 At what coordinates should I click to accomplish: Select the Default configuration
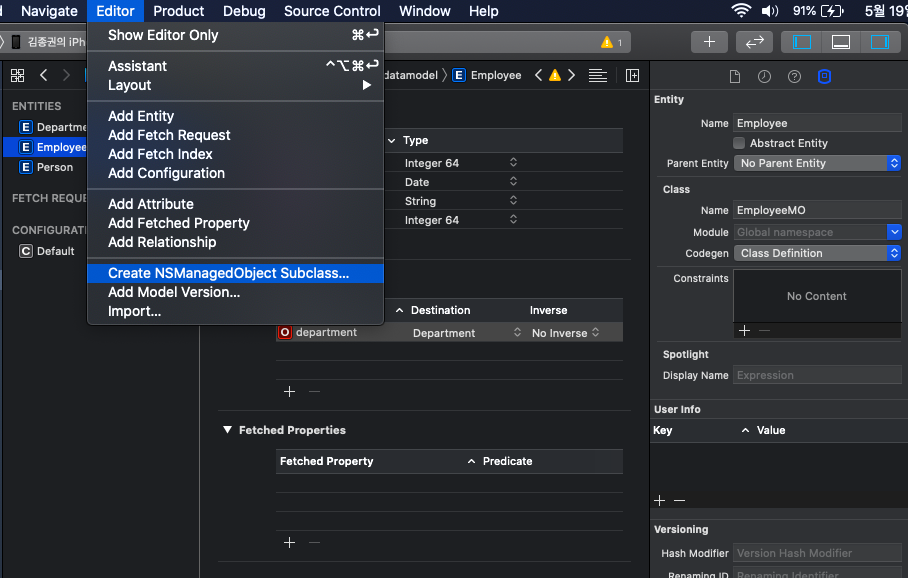(x=47, y=251)
